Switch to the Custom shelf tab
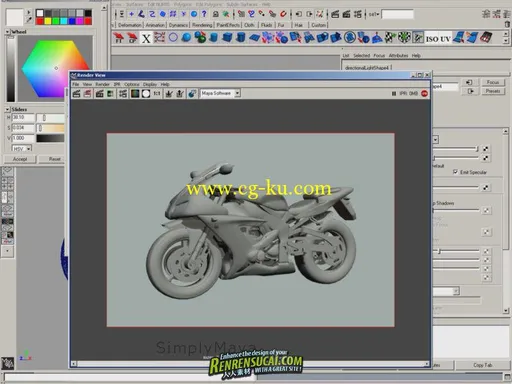Image resolution: width=512 pixels, height=384 pixels. [319, 25]
